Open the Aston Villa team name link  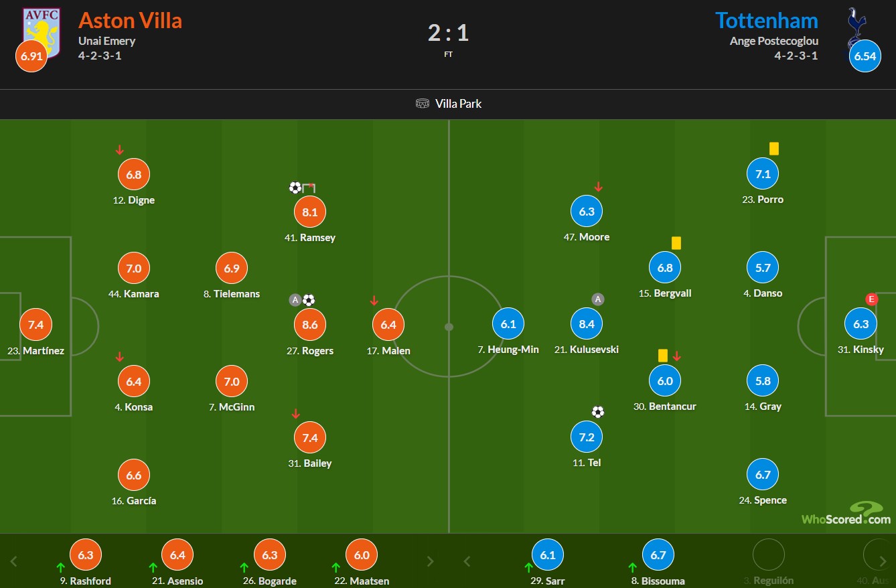point(130,20)
